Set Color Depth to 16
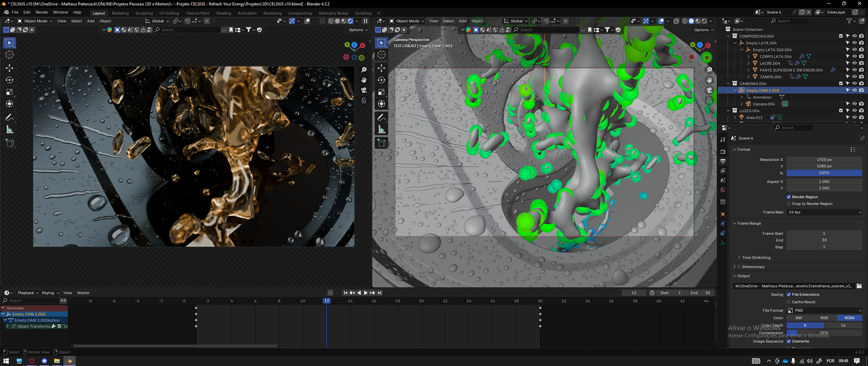868x366 pixels. point(843,325)
